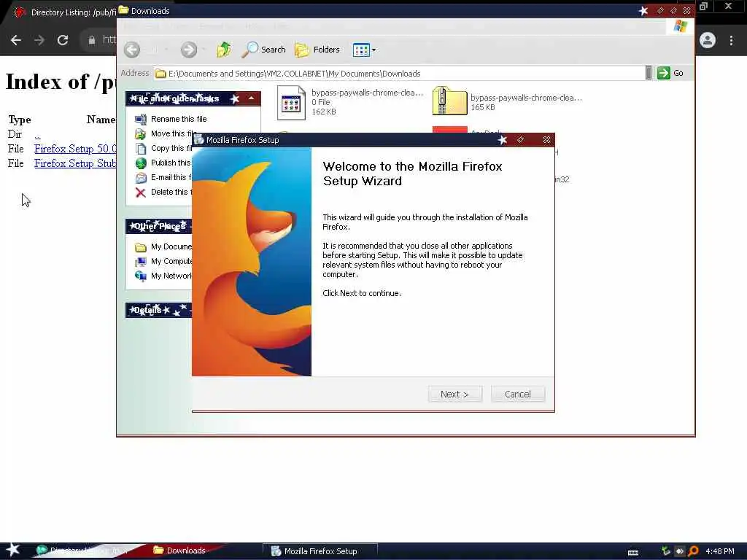Image resolution: width=747 pixels, height=560 pixels.
Task: Click the Firefox logo artwork in Setup wizard
Action: (x=252, y=262)
